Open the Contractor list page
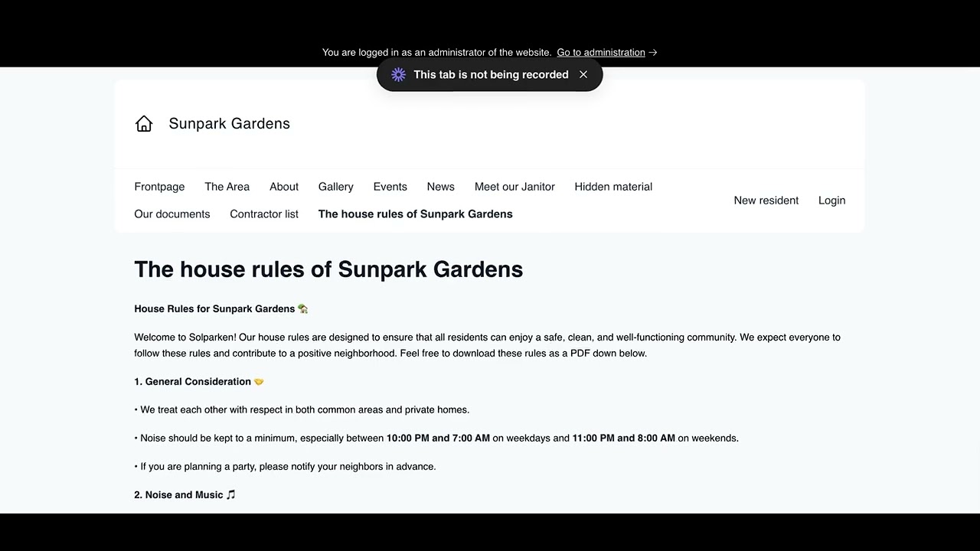 [264, 214]
